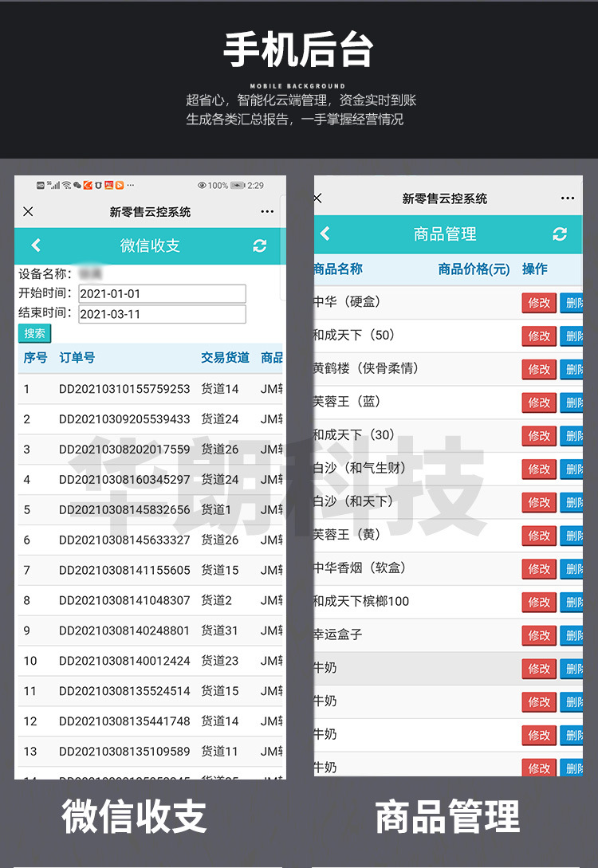Edit the end time field 2021-03-11

pyautogui.click(x=162, y=314)
